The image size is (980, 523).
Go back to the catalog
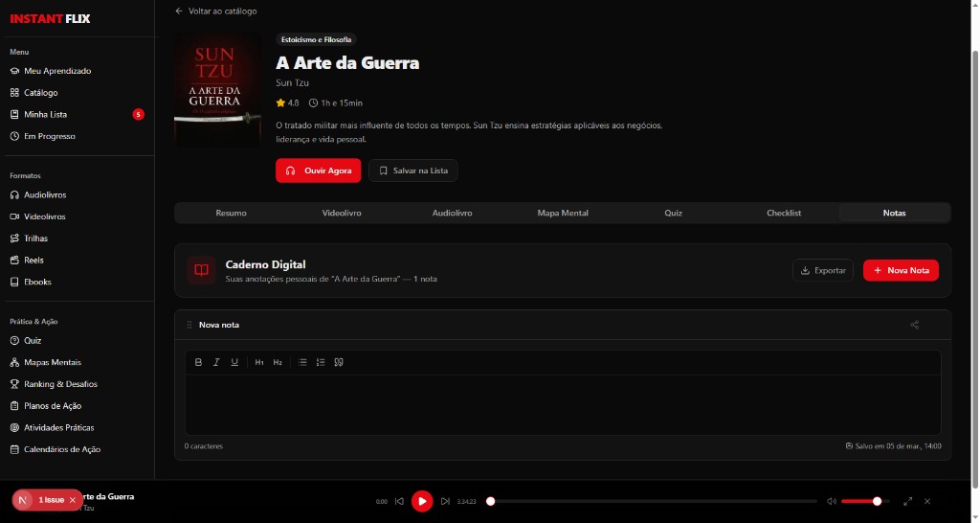point(215,11)
